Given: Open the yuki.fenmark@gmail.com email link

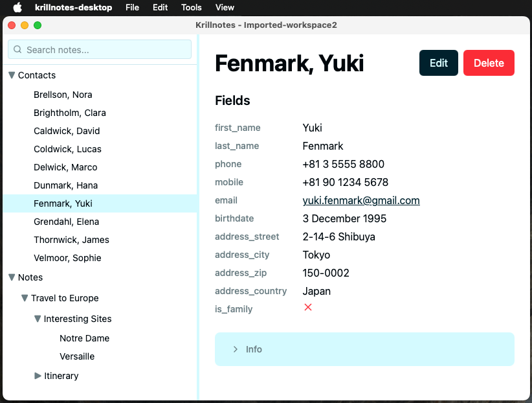Looking at the screenshot, I should point(360,200).
